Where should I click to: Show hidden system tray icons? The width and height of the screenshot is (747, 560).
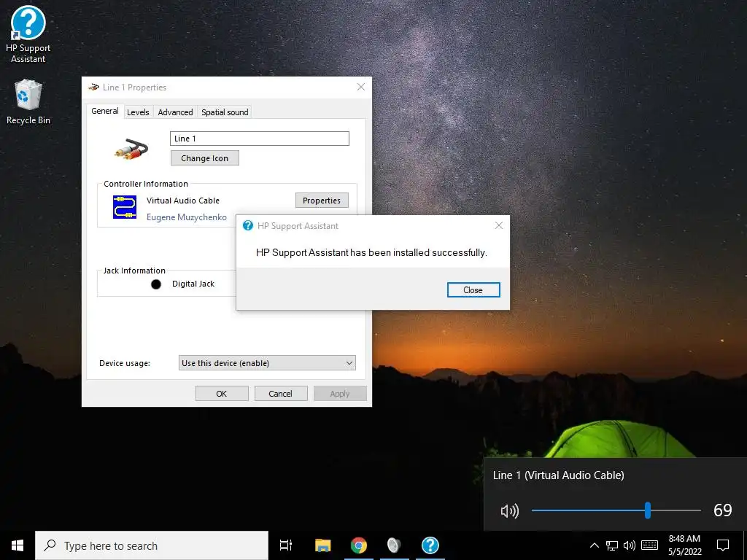594,545
